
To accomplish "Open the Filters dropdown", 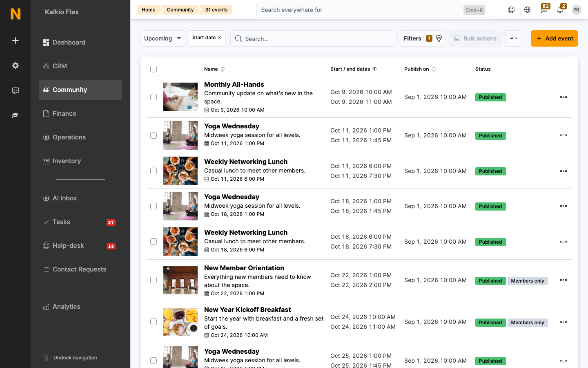I will pos(423,38).
